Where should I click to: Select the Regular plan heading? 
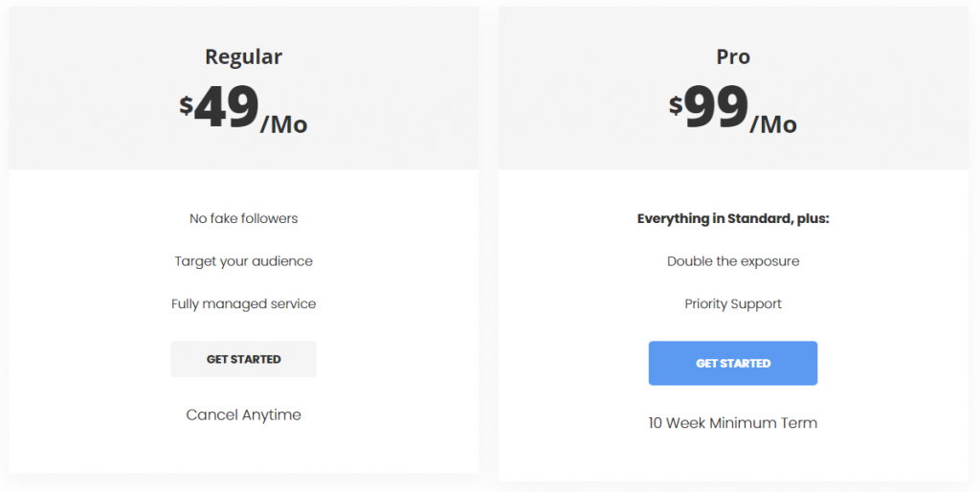244,56
